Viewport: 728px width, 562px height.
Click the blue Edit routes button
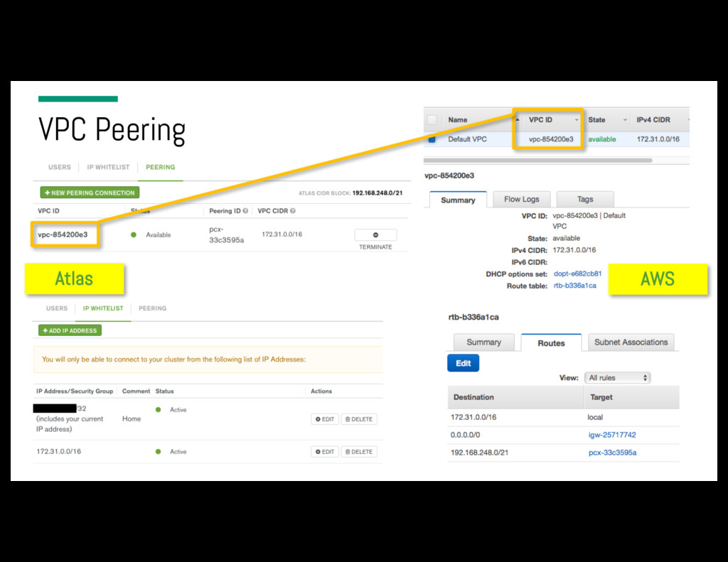pyautogui.click(x=463, y=363)
